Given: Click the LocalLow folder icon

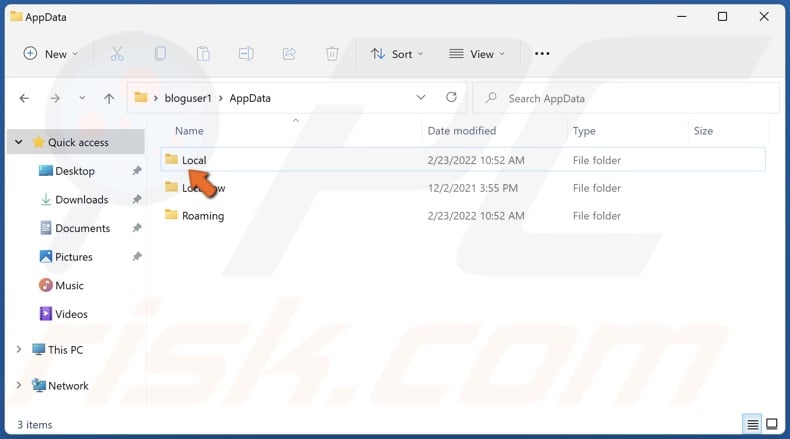Looking at the screenshot, I should coord(171,187).
